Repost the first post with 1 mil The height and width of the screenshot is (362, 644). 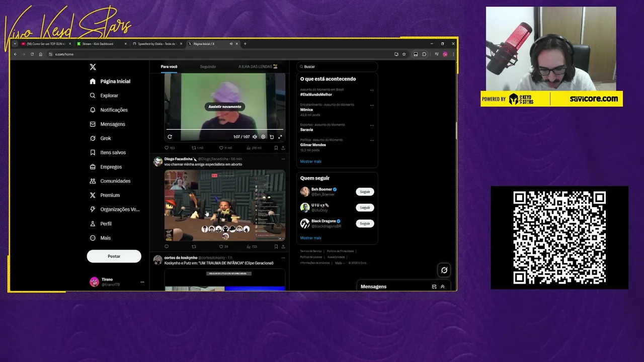[x=197, y=148]
